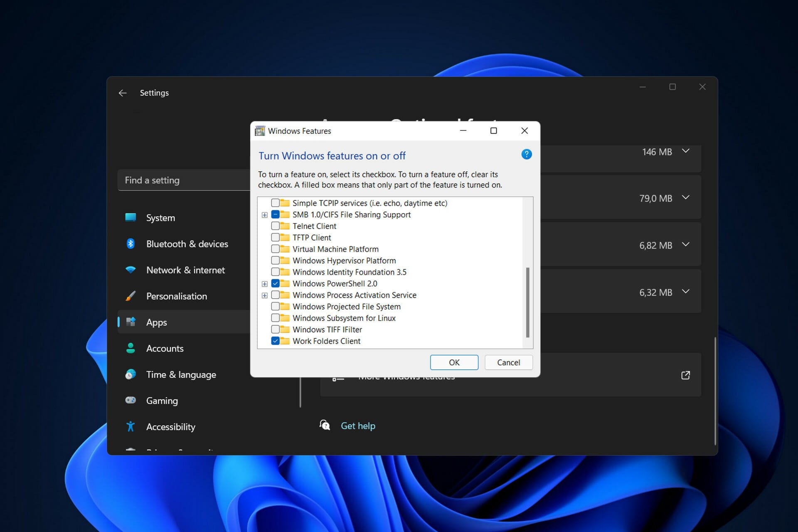
Task: Maximize the Windows Features dialog
Action: 493,131
